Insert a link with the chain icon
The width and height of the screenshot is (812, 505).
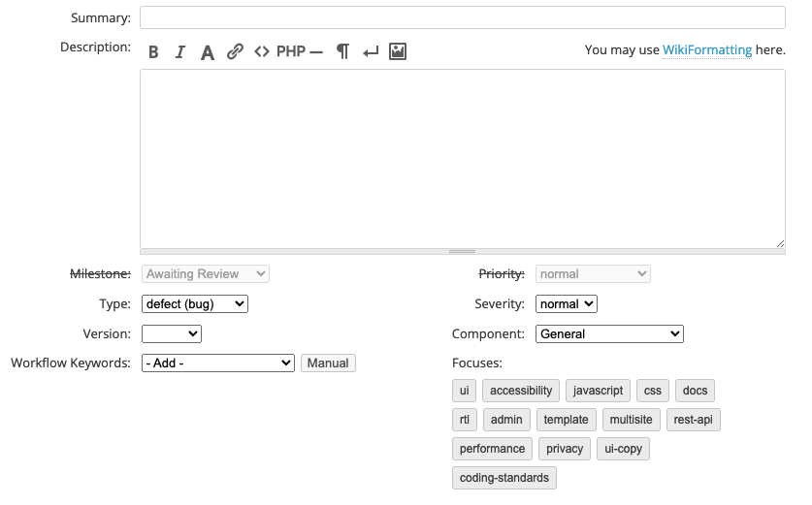235,52
